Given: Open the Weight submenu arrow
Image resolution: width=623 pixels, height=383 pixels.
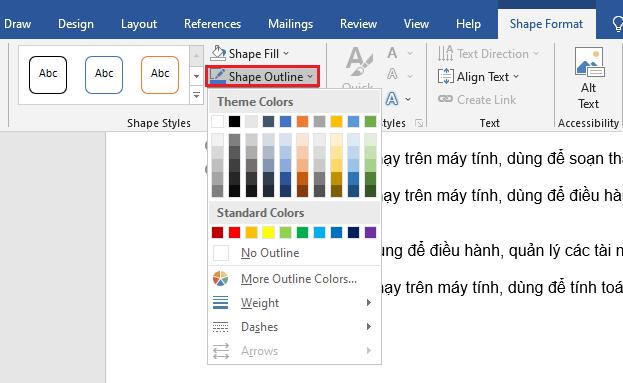Looking at the screenshot, I should 369,303.
